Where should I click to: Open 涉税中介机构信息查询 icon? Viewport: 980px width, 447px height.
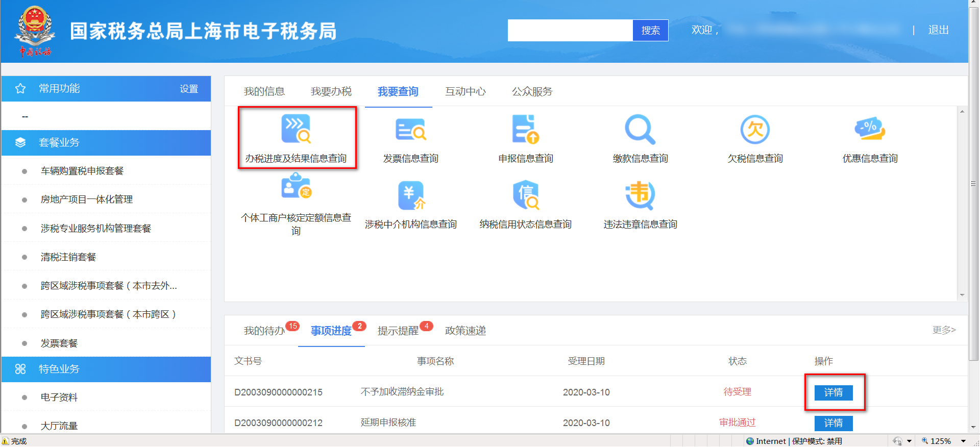coord(411,195)
